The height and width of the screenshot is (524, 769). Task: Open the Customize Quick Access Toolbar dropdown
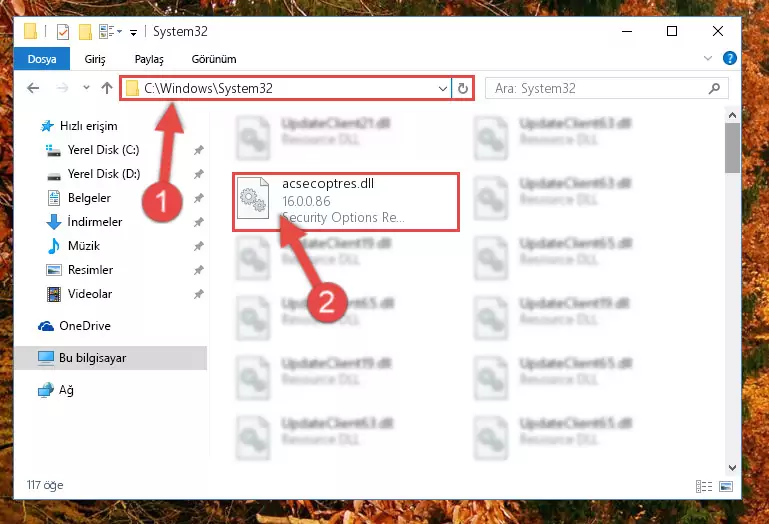coord(133,33)
